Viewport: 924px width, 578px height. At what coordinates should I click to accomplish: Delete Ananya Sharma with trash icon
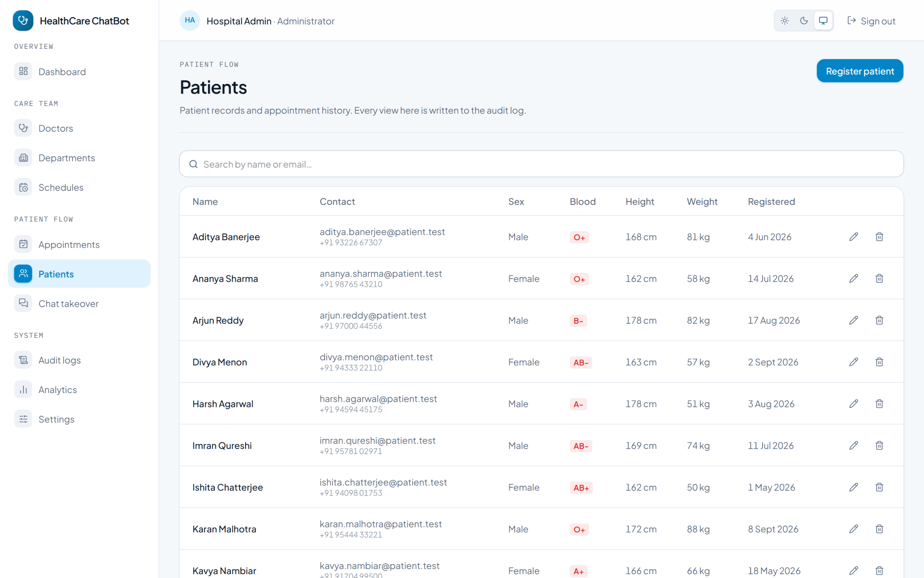tap(879, 278)
